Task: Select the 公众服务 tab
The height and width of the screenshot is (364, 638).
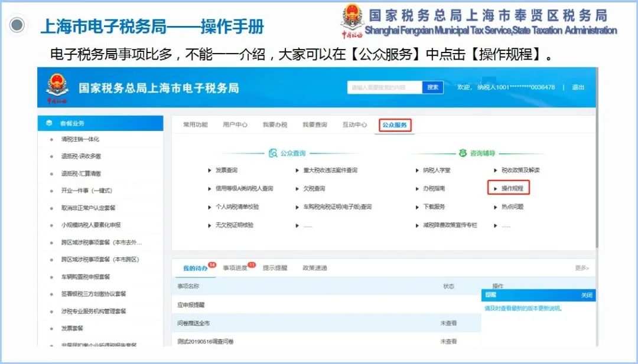Action: point(395,124)
